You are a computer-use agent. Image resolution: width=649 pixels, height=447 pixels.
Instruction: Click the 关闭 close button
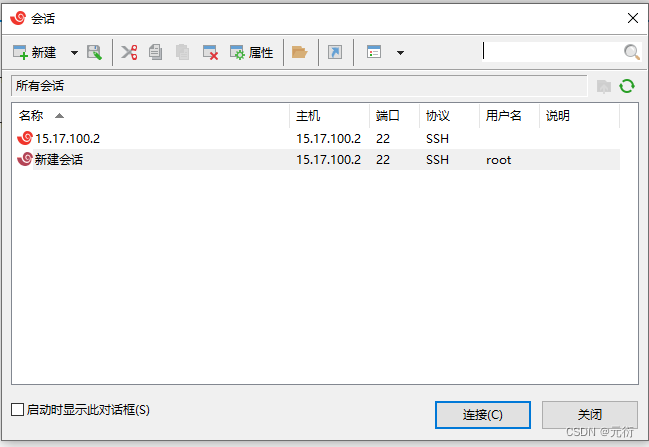pyautogui.click(x=590, y=415)
